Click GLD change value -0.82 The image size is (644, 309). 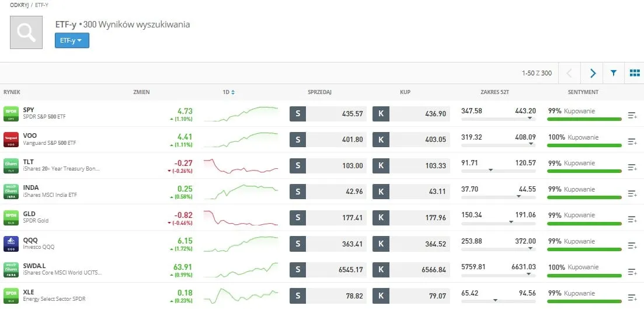pyautogui.click(x=183, y=215)
